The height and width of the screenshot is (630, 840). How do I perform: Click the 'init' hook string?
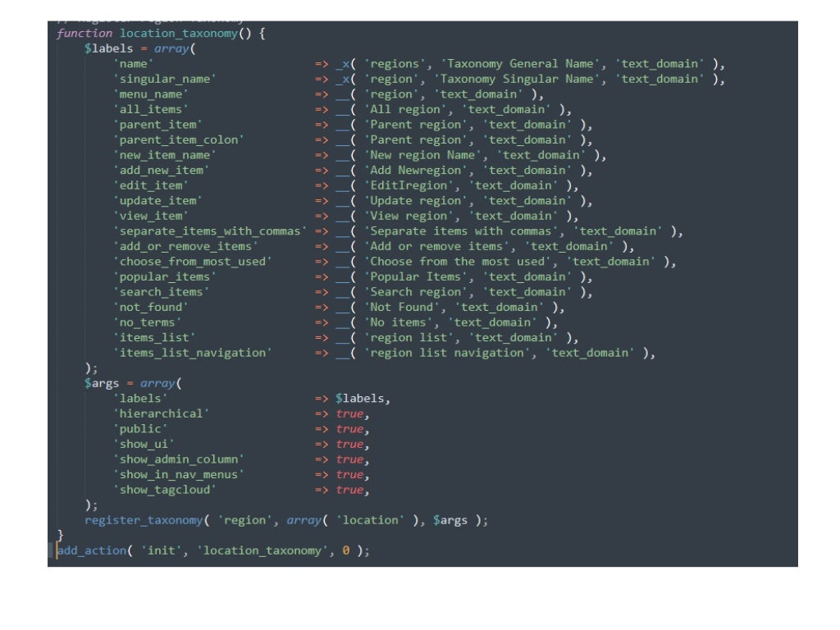point(162,550)
